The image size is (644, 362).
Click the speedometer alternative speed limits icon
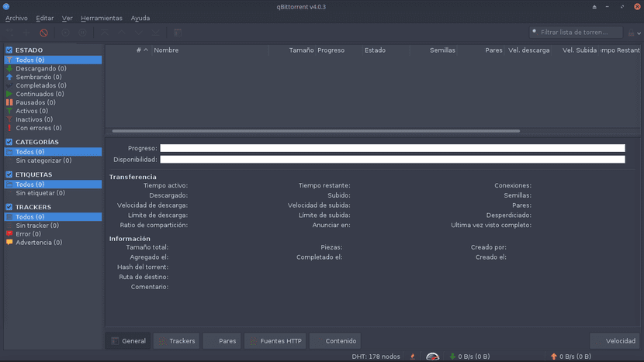(433, 356)
